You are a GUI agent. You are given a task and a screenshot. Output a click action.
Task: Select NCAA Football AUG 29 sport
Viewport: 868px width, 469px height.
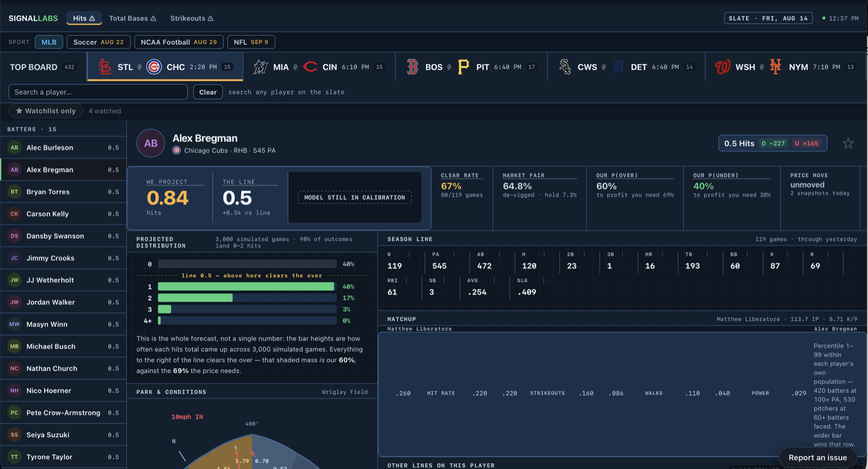click(x=178, y=42)
